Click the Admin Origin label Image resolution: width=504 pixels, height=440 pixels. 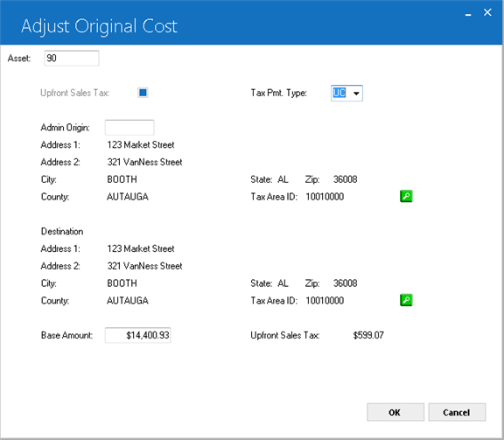(66, 128)
